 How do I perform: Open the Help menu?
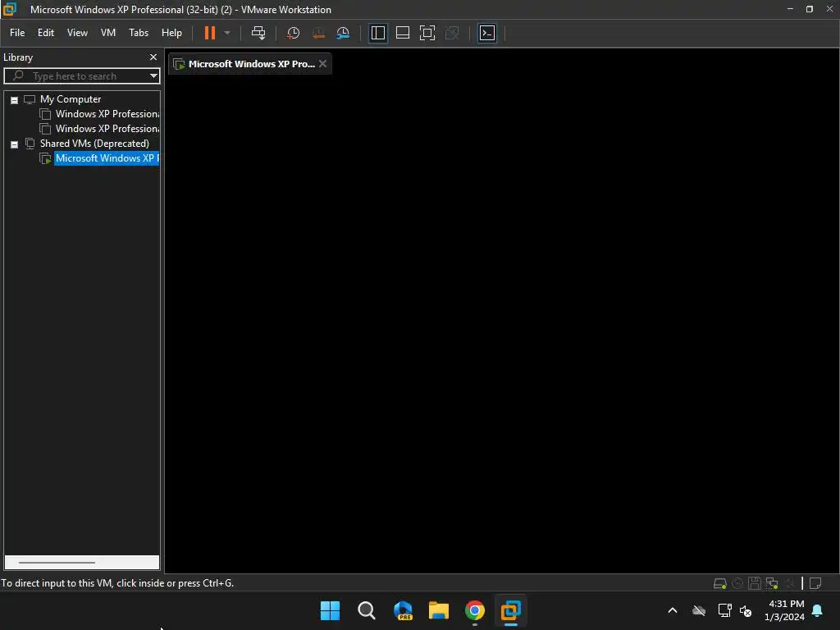(x=172, y=33)
